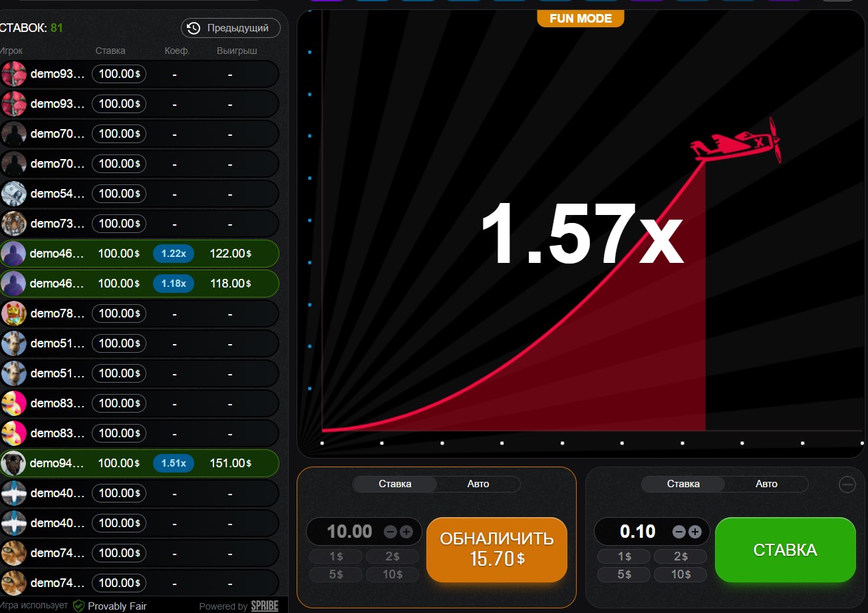Choose 1$ preset under the 10.00 bet

click(336, 556)
